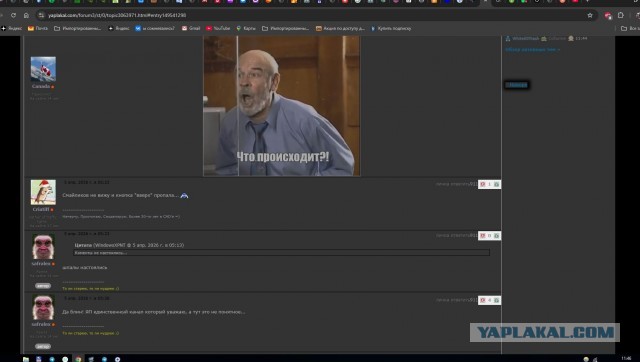This screenshot has width=640, height=362.
Task: Open the red extension icon in toolbar
Action: [x=608, y=16]
